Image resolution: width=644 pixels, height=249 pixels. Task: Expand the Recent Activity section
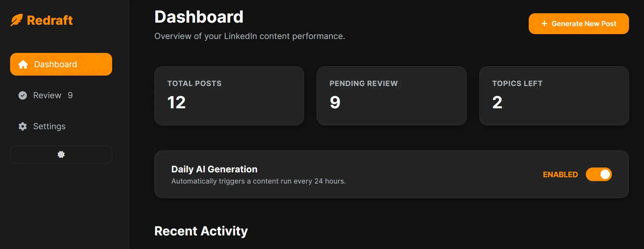[x=201, y=231]
